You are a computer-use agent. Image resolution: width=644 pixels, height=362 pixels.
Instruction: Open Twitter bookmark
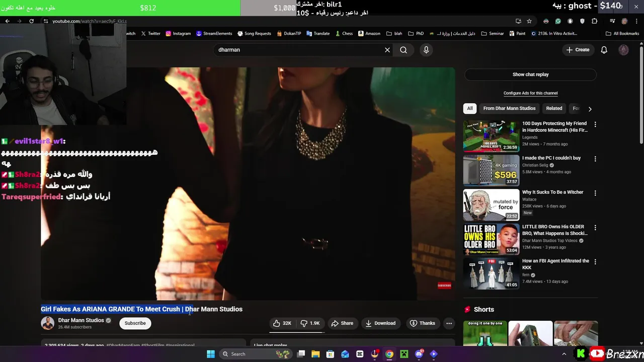(x=150, y=34)
